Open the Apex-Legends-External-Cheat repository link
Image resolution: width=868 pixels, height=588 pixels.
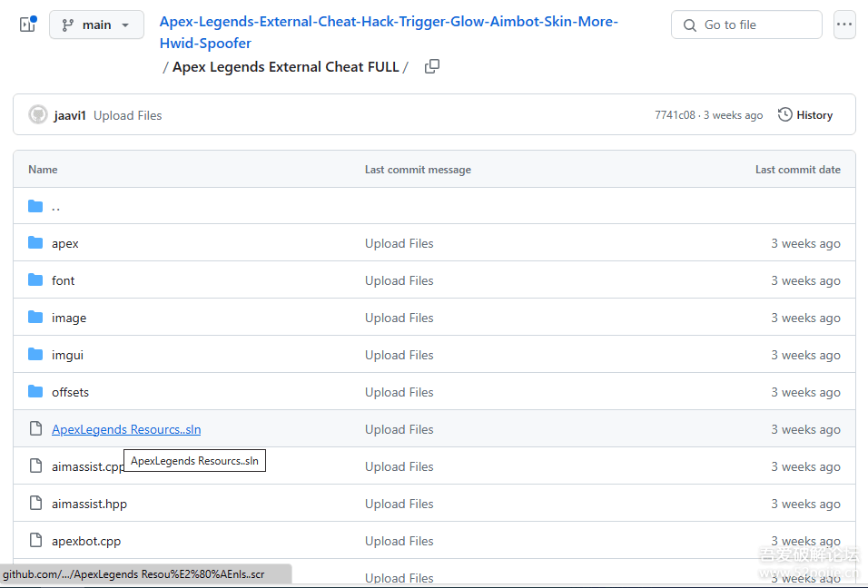click(x=389, y=32)
